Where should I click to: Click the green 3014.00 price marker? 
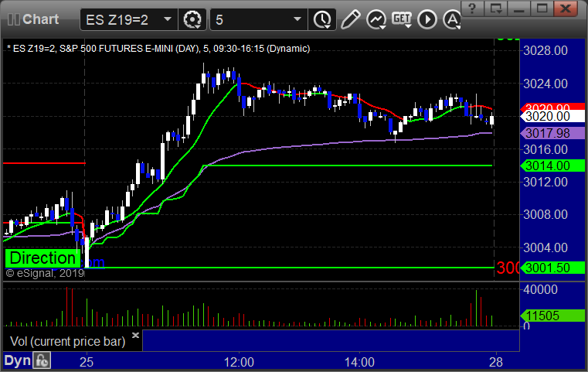pos(552,166)
